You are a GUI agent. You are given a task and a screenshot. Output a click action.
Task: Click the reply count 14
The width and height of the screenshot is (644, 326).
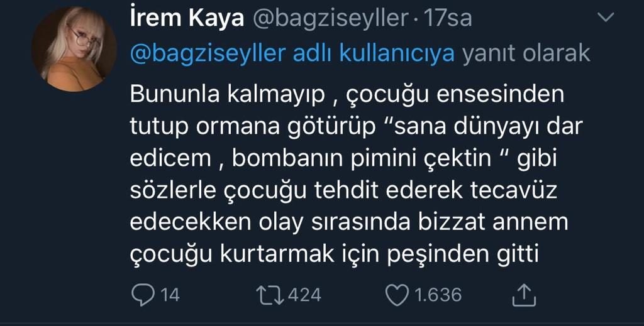tap(170, 295)
